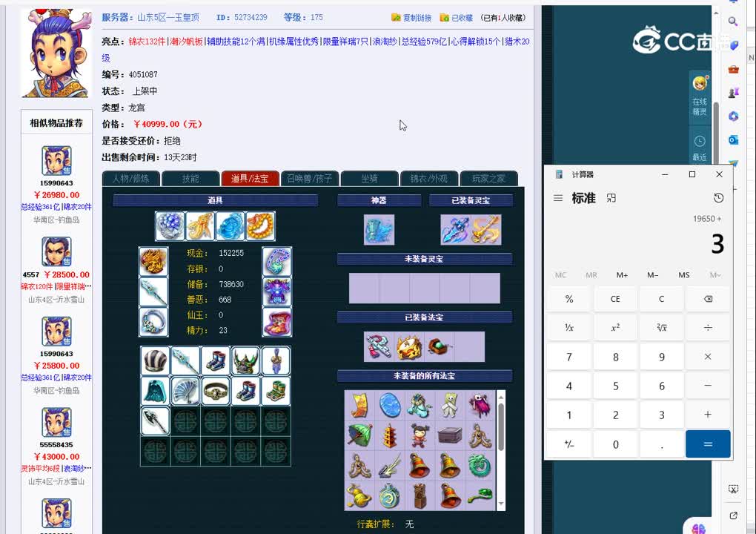
Task: Switch to the 坐骑 tab
Action: tap(369, 179)
